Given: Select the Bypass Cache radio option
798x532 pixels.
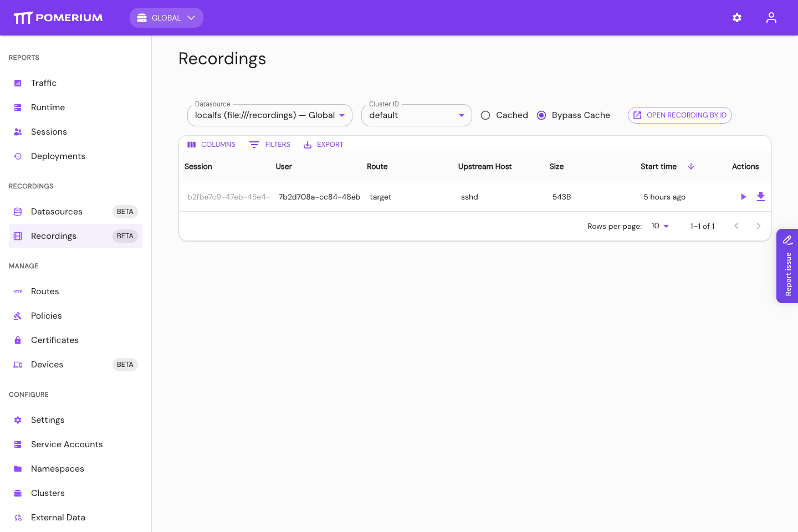Looking at the screenshot, I should pyautogui.click(x=541, y=115).
